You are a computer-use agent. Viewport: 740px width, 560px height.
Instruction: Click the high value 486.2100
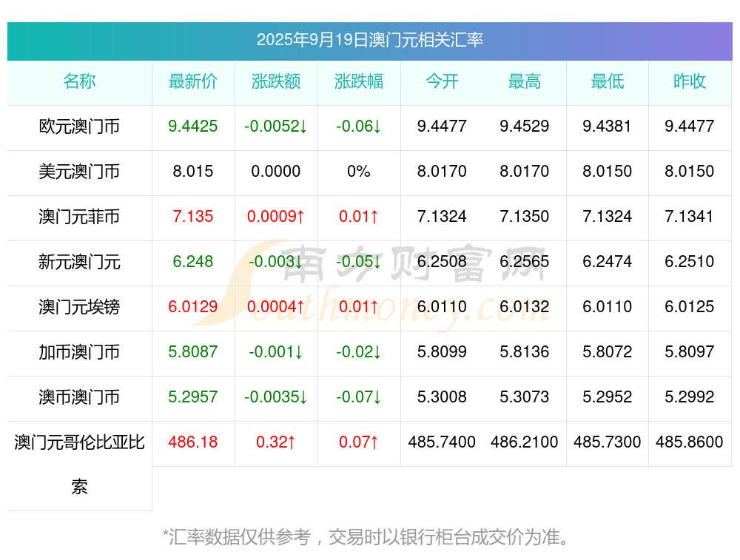(525, 442)
